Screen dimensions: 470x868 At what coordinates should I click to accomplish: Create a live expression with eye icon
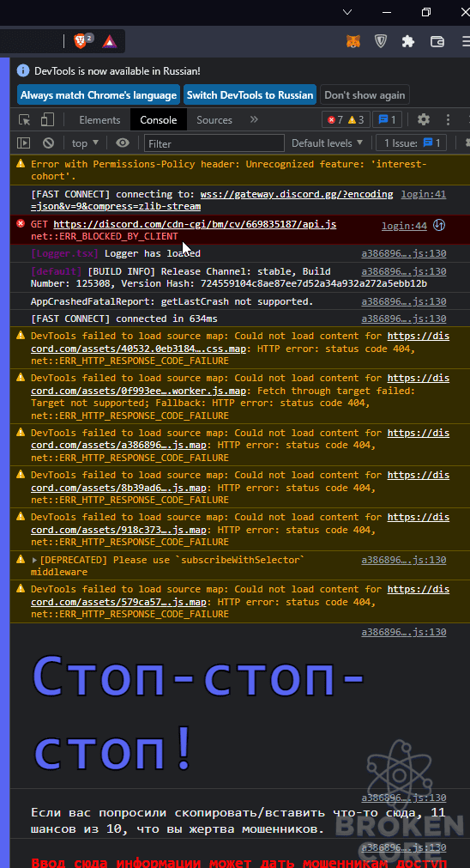pyautogui.click(x=122, y=143)
